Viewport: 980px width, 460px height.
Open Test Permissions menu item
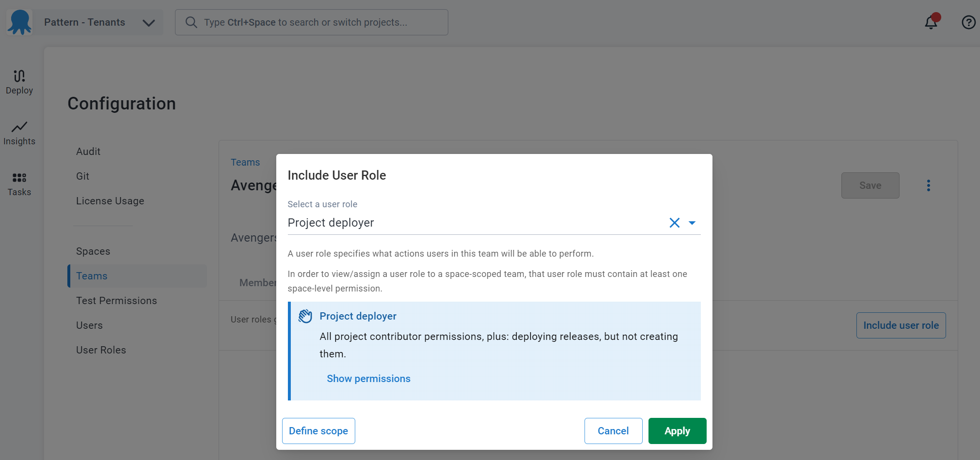pos(116,301)
